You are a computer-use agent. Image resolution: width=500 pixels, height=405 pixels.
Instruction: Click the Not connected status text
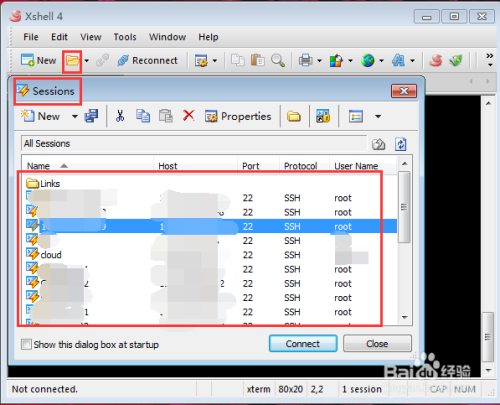[45, 389]
